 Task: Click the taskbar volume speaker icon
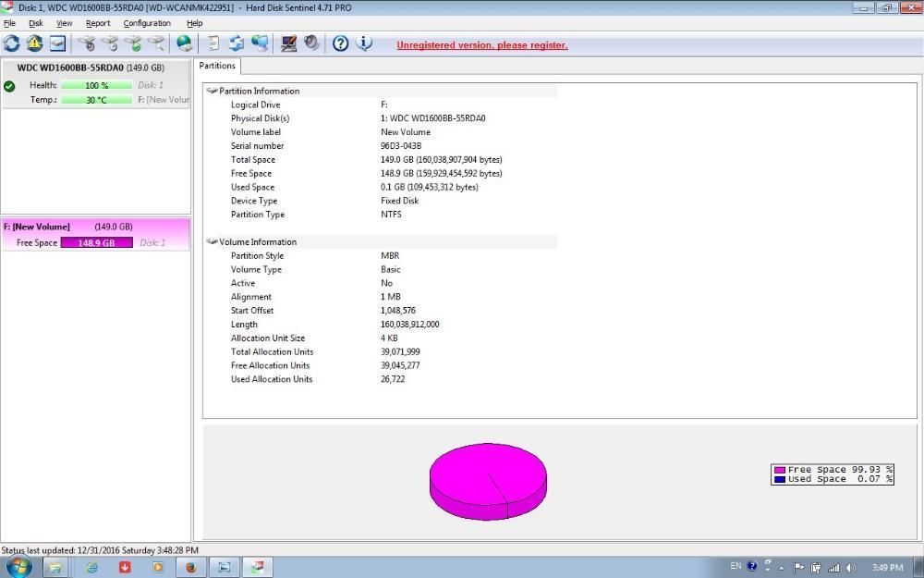[850, 568]
